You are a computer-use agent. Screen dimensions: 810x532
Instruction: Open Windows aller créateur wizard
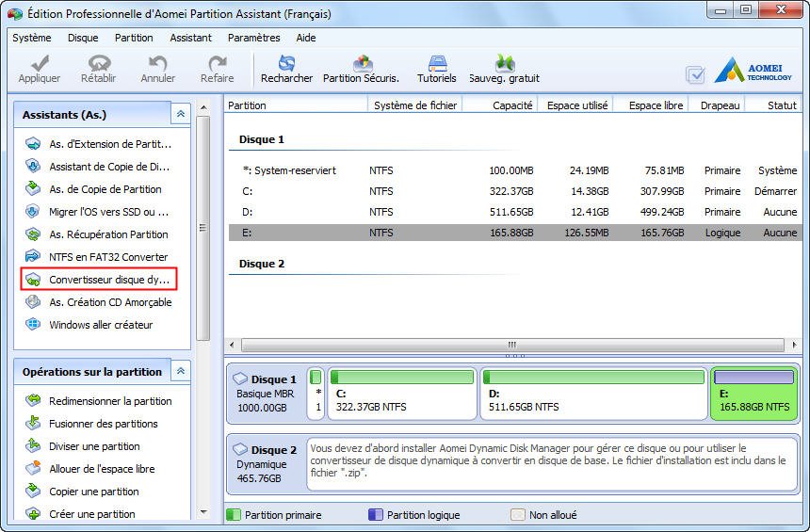click(100, 325)
